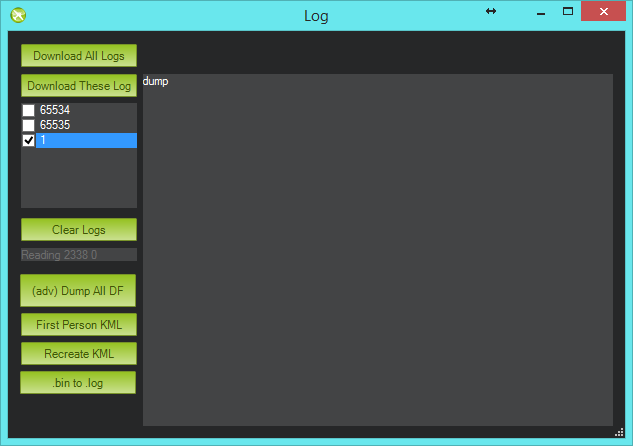This screenshot has height=446, width=633.
Task: Check the checkbox for log 65535
Action: point(29,125)
